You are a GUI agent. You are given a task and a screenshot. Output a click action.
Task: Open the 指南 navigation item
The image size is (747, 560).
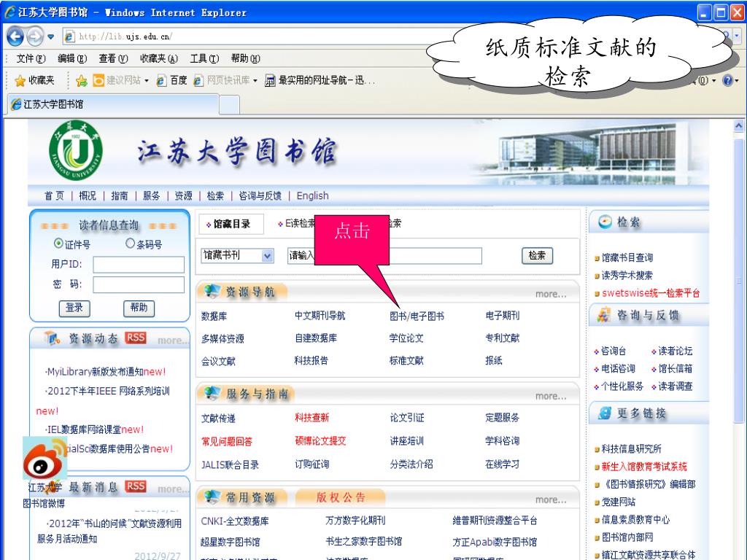[120, 195]
